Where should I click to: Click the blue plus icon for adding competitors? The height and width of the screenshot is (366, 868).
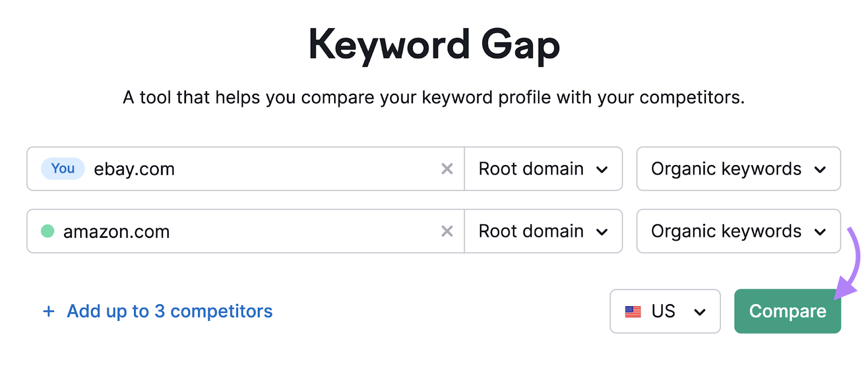(48, 311)
